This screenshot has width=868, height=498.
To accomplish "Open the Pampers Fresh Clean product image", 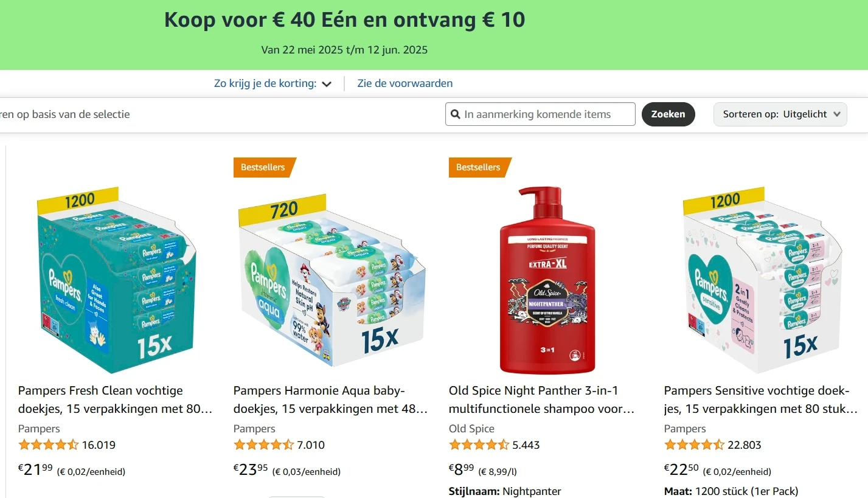I will coord(115,280).
